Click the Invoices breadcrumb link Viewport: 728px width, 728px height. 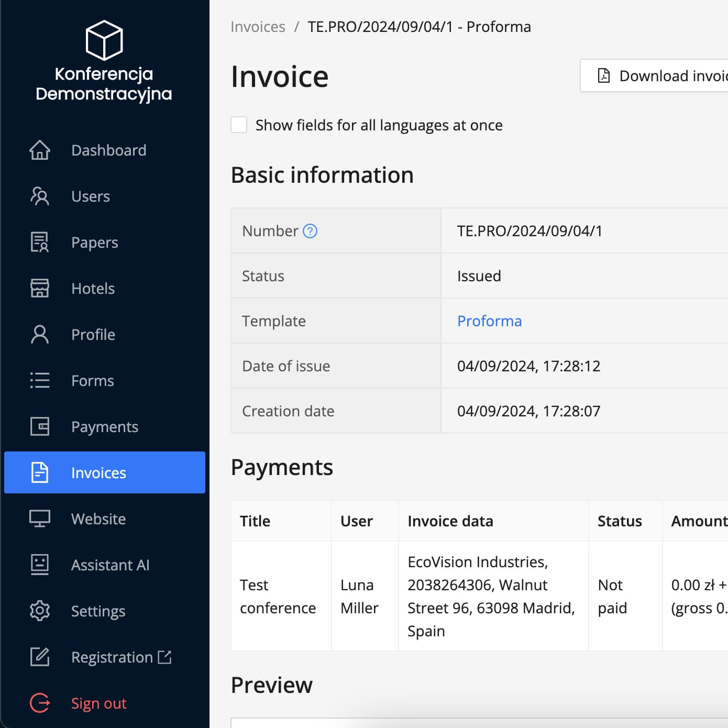[x=258, y=27]
